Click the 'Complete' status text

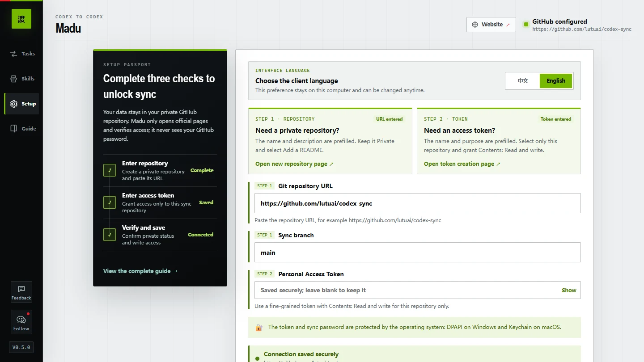[x=202, y=170]
